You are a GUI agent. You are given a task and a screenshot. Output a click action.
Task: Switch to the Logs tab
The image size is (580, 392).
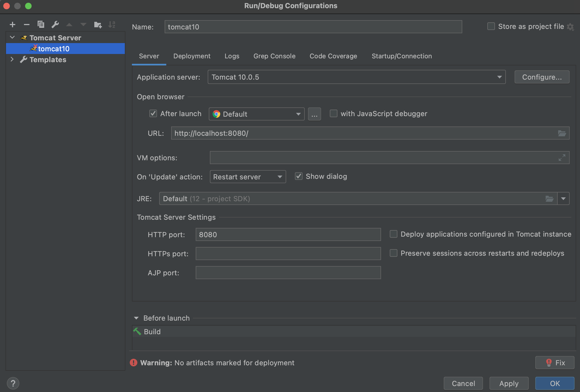[x=232, y=56]
